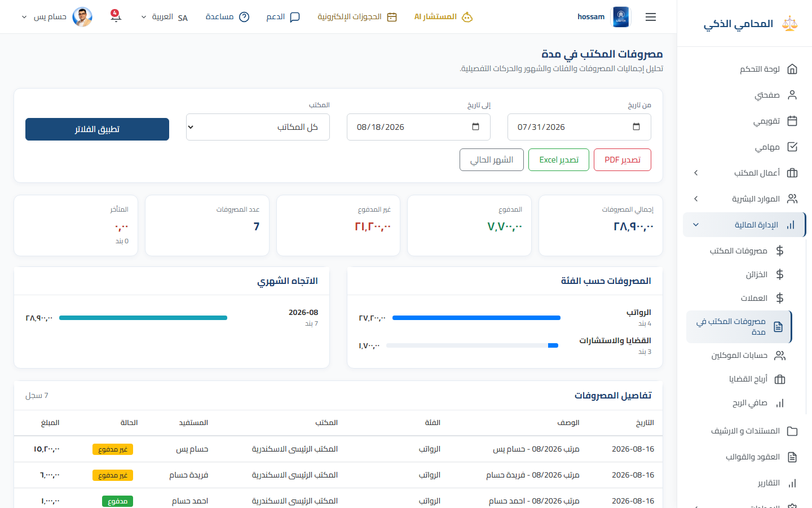Collapse the الإدارة المالية section chevron
This screenshot has height=508, width=812.
[x=696, y=225]
